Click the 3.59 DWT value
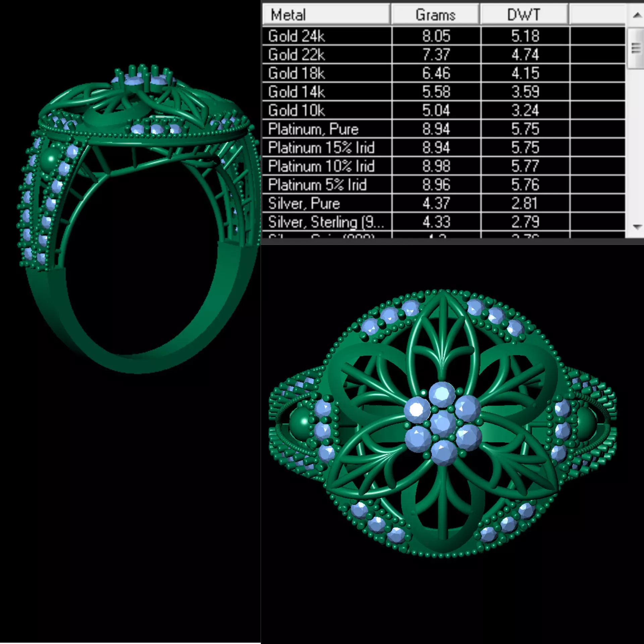The image size is (644, 644). point(525,92)
